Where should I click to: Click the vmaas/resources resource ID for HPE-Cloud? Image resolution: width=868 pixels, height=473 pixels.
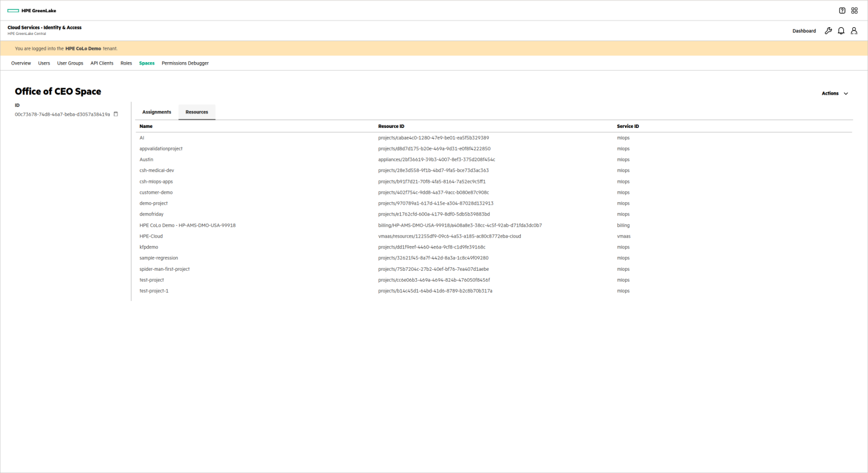pos(450,237)
